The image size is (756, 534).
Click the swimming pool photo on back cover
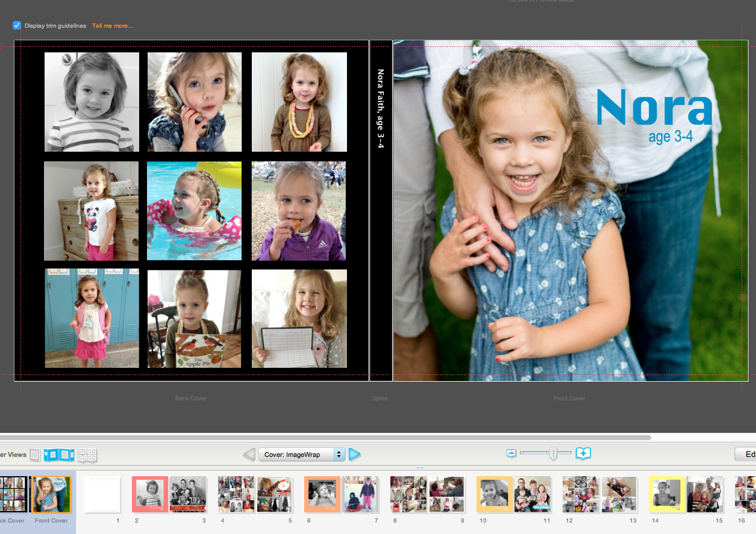(194, 211)
